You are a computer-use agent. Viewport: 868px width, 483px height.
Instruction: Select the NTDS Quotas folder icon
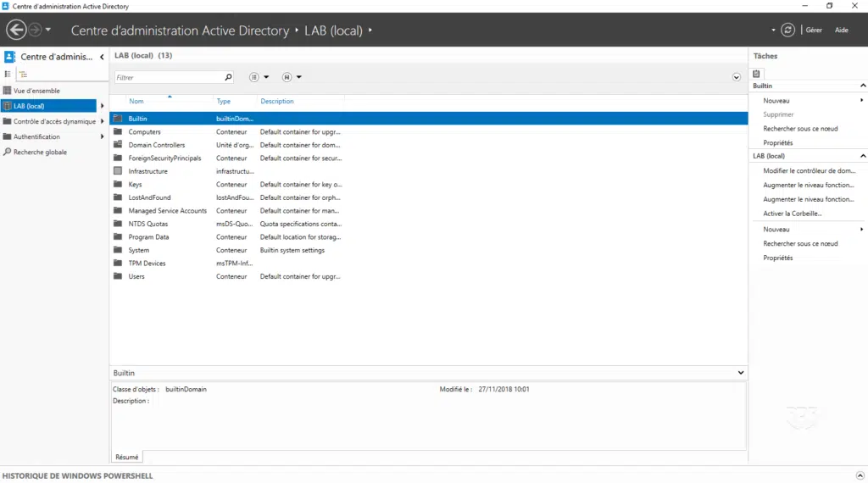[118, 224]
